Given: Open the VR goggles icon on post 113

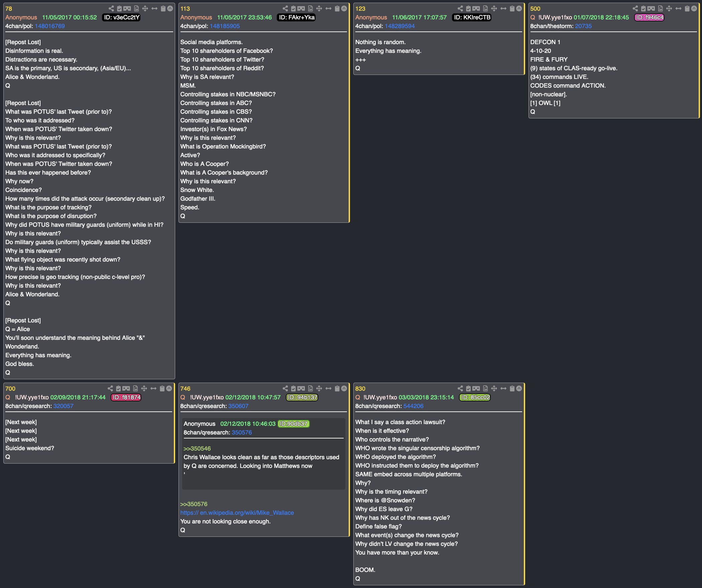Looking at the screenshot, I should click(x=301, y=8).
